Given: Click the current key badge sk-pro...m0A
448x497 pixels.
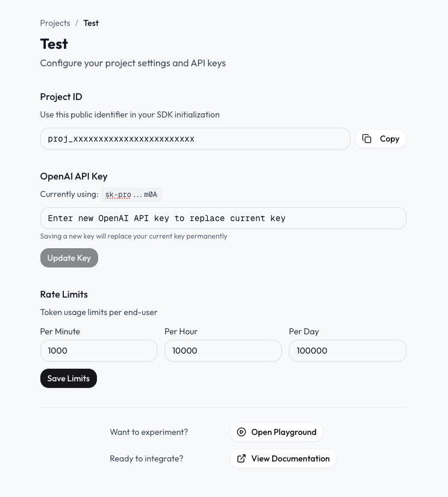Looking at the screenshot, I should point(131,195).
